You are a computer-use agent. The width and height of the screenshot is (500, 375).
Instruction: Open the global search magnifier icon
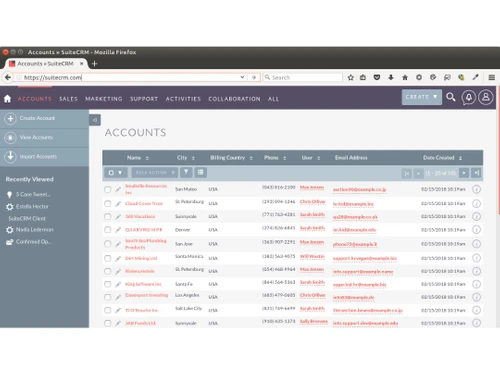(451, 97)
